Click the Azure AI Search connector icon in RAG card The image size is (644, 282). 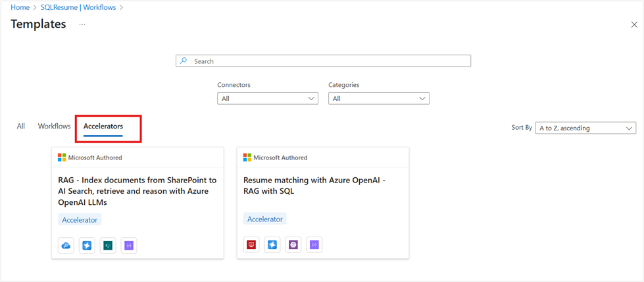coord(66,245)
